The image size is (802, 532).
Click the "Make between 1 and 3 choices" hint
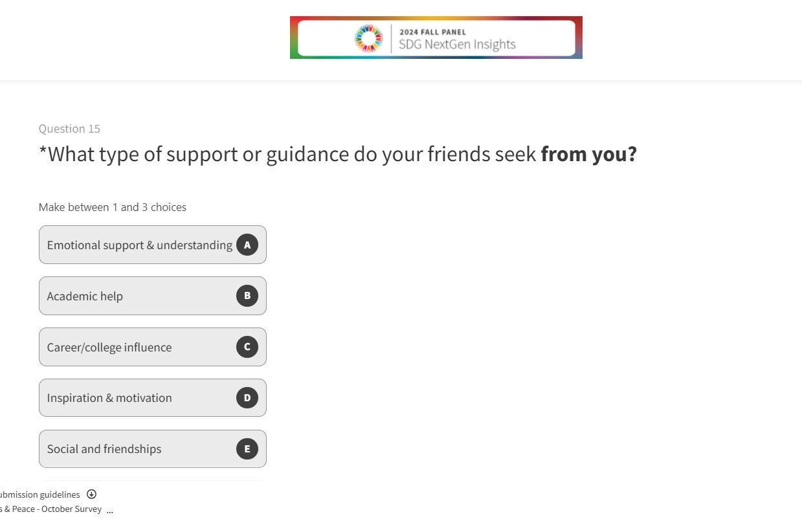click(113, 207)
